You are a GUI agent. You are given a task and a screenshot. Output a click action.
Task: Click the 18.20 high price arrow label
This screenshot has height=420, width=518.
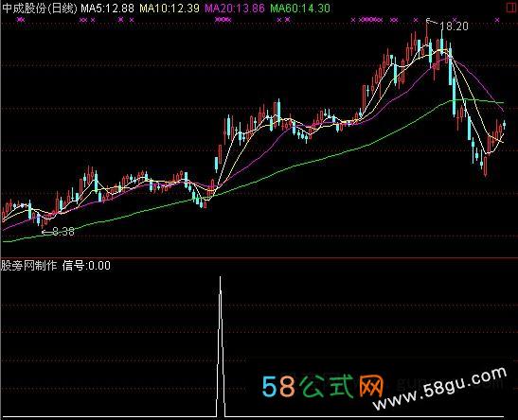(x=449, y=26)
